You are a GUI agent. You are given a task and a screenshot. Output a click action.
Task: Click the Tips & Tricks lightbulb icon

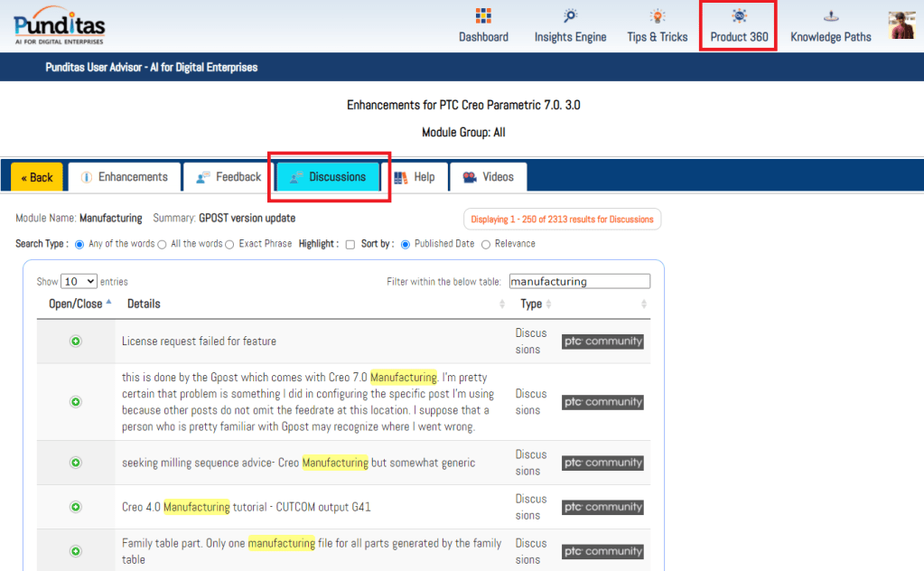658,17
